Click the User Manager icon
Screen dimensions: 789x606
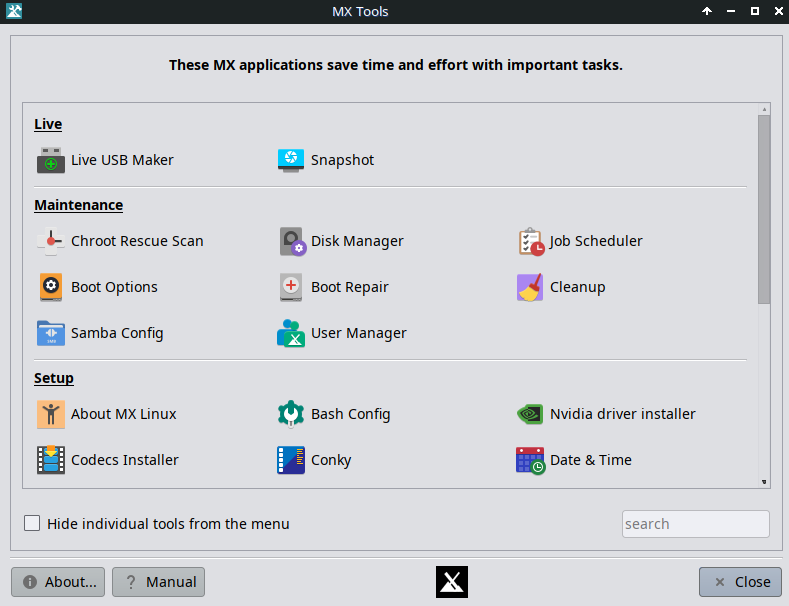pyautogui.click(x=291, y=333)
